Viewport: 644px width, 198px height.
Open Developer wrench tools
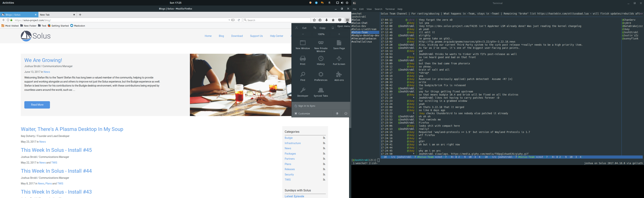[302, 92]
